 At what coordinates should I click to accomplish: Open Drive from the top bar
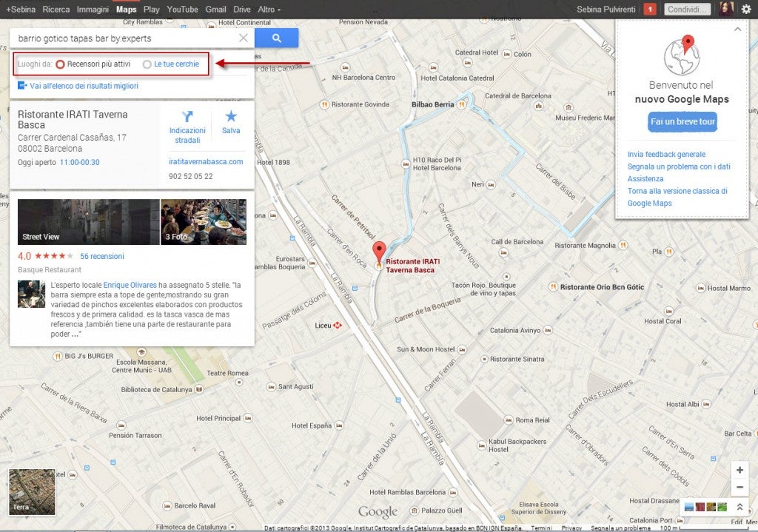coord(242,9)
